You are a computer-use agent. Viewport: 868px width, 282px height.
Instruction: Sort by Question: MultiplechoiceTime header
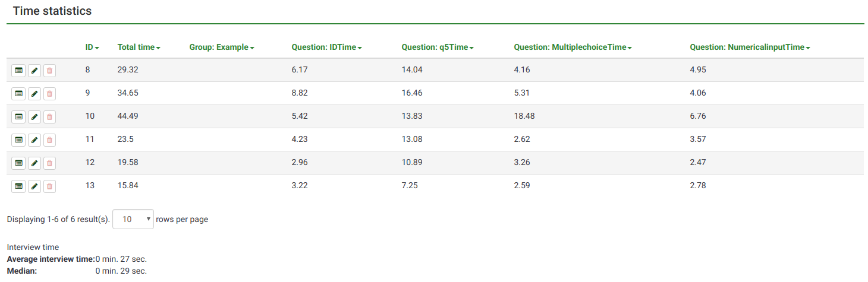(572, 47)
